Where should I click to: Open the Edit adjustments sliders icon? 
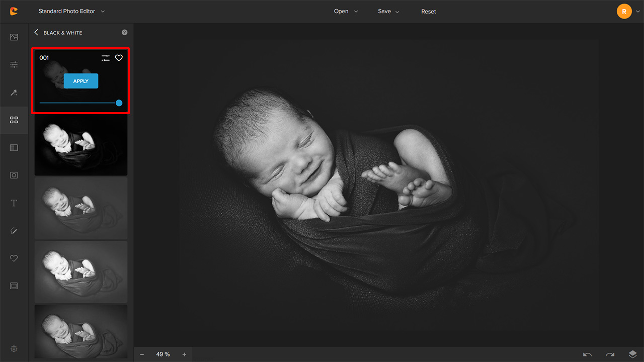pyautogui.click(x=14, y=64)
